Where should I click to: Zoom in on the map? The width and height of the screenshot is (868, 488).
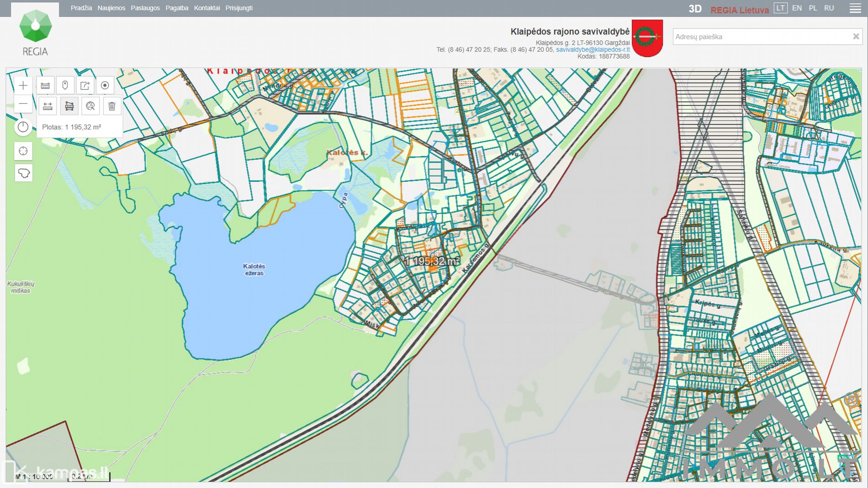click(23, 85)
